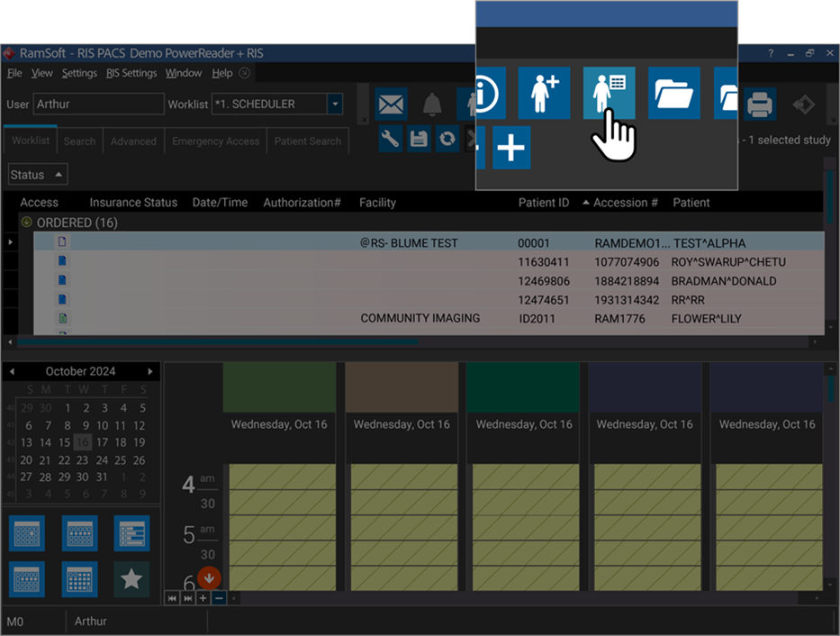Open the wrench tools icon
This screenshot has width=840, height=636.
click(x=390, y=139)
